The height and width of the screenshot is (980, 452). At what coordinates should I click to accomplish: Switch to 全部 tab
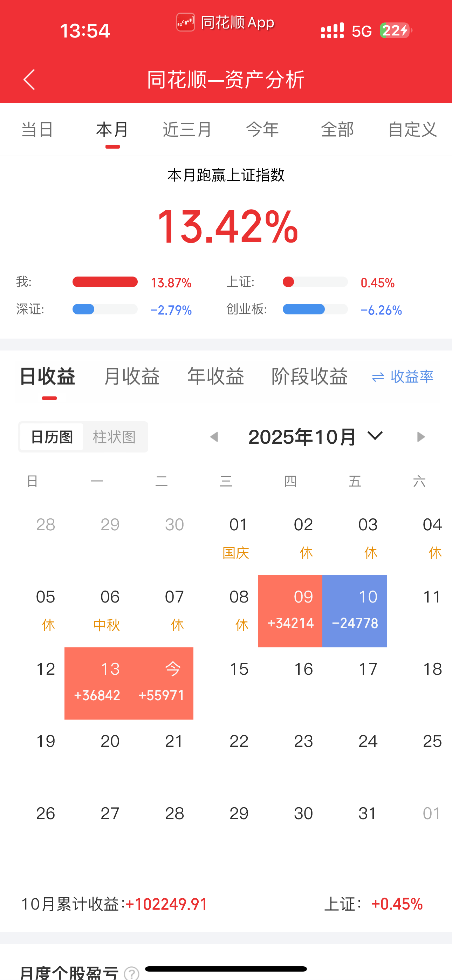click(x=337, y=129)
